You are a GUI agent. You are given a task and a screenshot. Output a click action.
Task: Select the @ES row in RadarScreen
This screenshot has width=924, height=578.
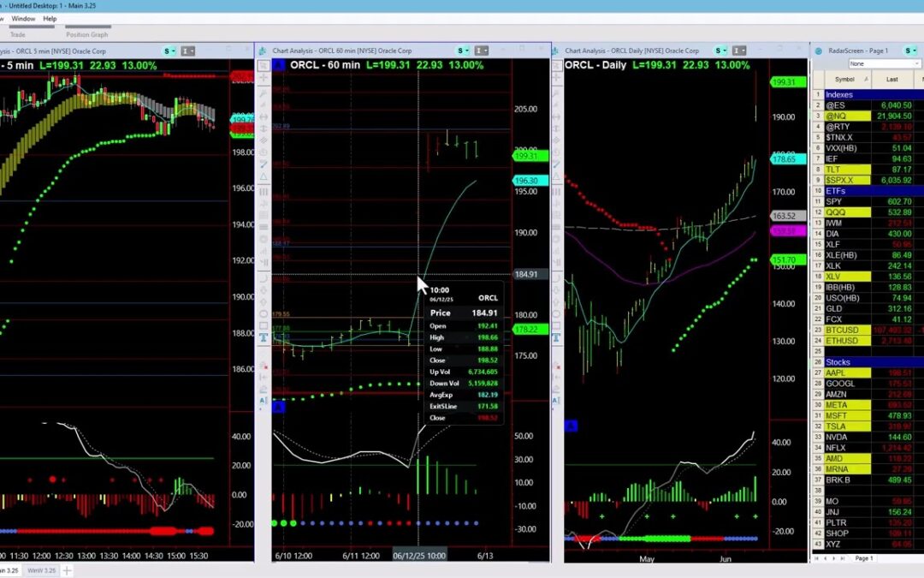coord(868,105)
